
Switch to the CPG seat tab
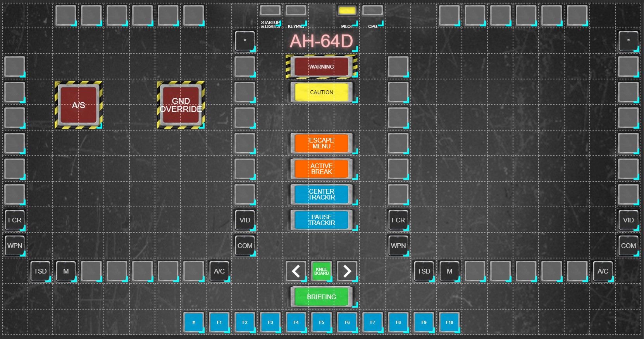[372, 11]
